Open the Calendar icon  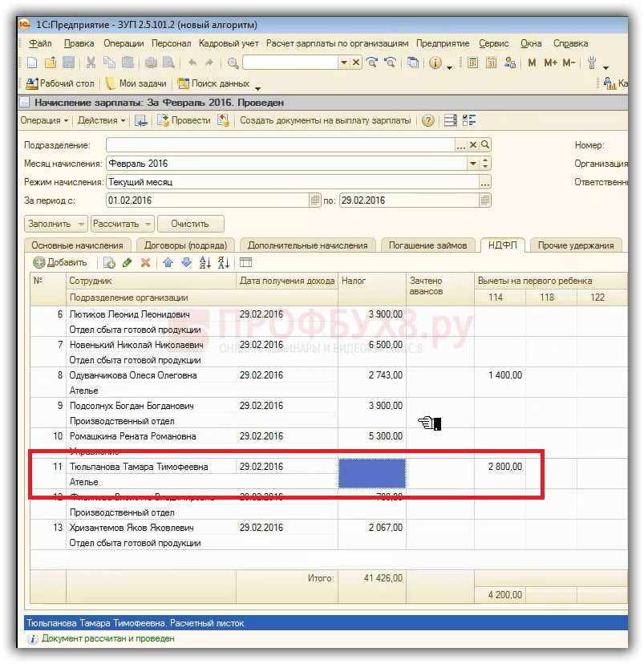tap(491, 63)
